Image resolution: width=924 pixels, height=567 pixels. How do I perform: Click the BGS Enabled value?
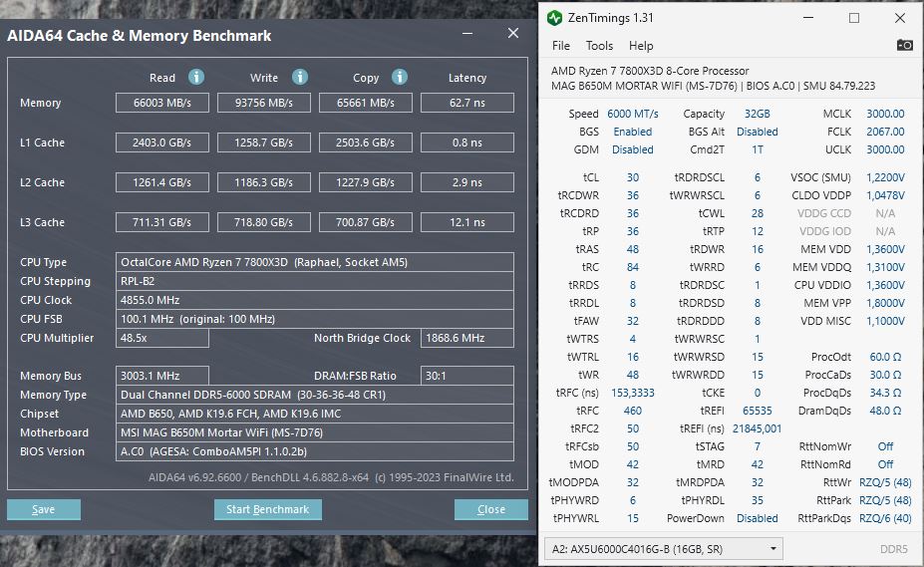point(632,132)
